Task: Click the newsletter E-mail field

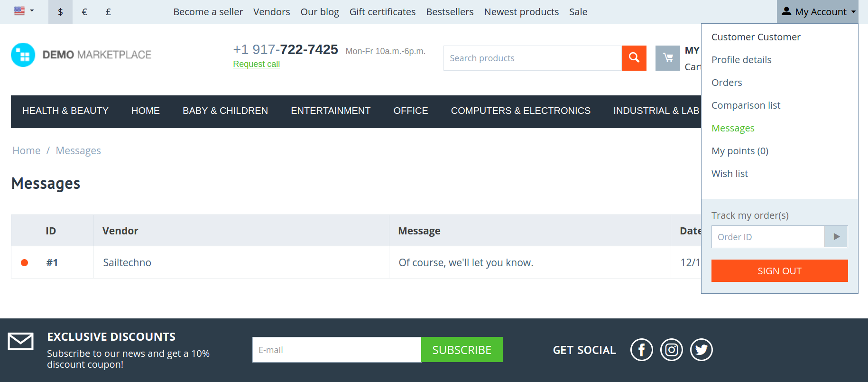Action: 337,350
